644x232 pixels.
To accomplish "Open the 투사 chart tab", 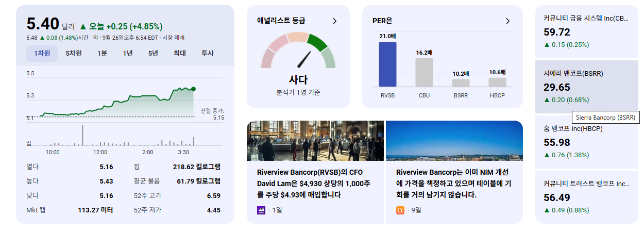I will coord(208,53).
